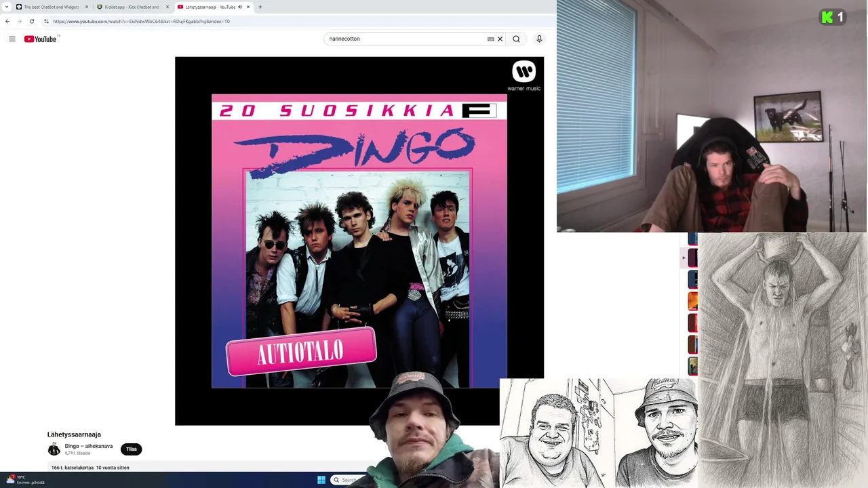The width and height of the screenshot is (868, 488).
Task: Close The best ChatBot and Widgets tab
Action: [x=87, y=7]
